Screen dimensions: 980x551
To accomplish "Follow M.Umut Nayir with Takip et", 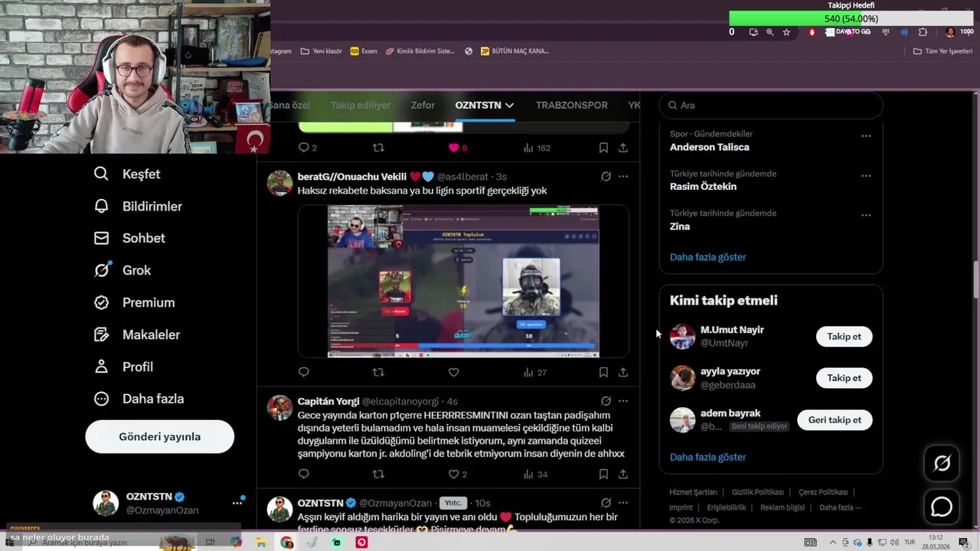I will [844, 337].
